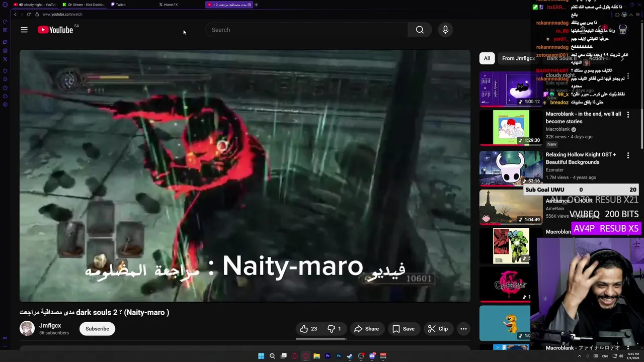Go to YouTube home via logo

click(55, 30)
